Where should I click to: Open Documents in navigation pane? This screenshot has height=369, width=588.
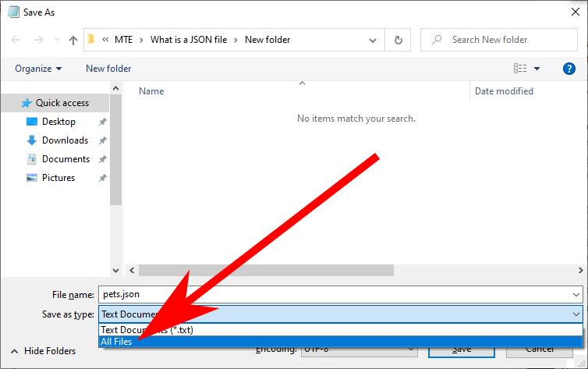coord(66,159)
